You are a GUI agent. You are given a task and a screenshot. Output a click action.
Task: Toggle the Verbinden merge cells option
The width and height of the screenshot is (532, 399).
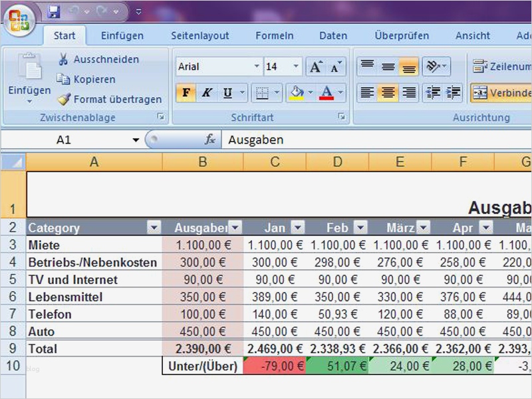(503, 92)
